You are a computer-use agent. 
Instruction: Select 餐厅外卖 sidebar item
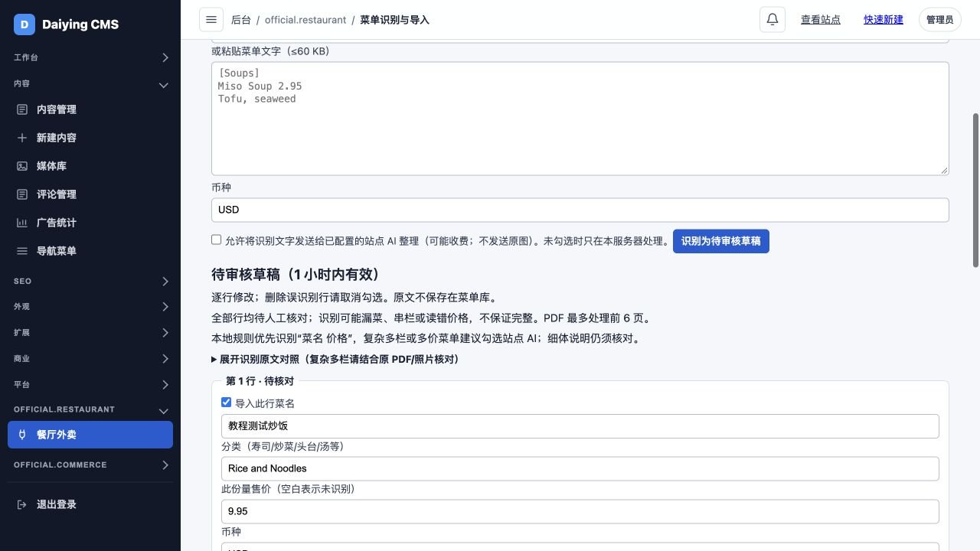pos(90,435)
